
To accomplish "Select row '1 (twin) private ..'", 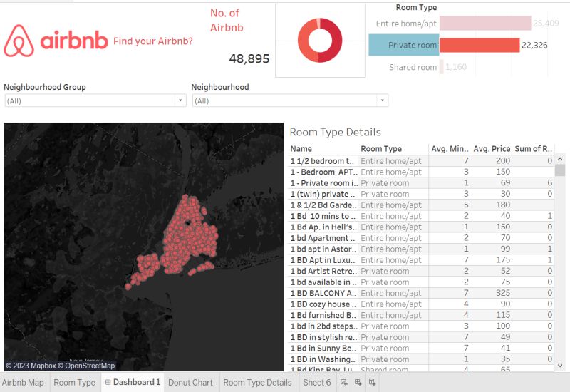I will tap(422, 194).
